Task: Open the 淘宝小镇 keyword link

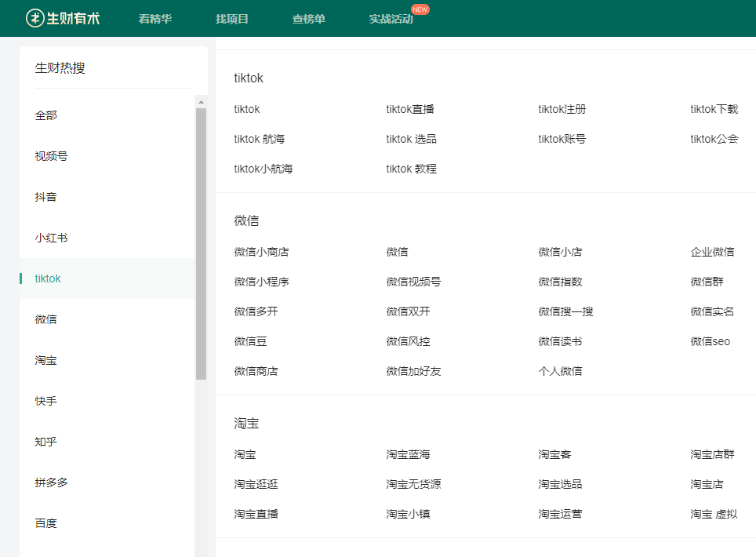Action: (408, 514)
